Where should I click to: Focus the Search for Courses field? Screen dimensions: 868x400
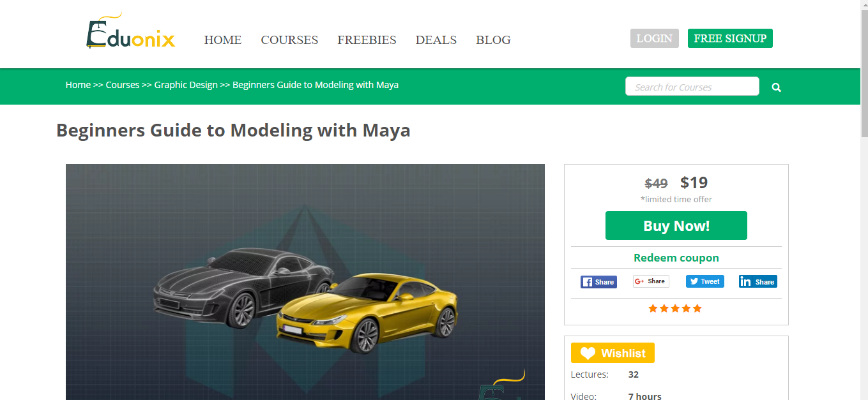click(692, 87)
